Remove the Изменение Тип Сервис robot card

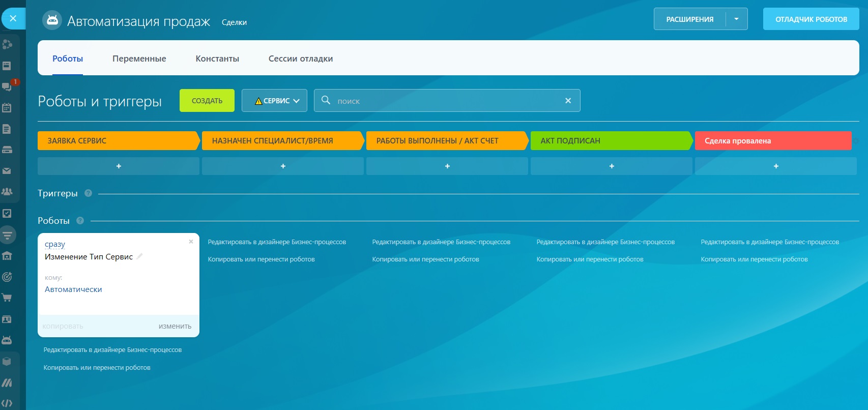(191, 242)
